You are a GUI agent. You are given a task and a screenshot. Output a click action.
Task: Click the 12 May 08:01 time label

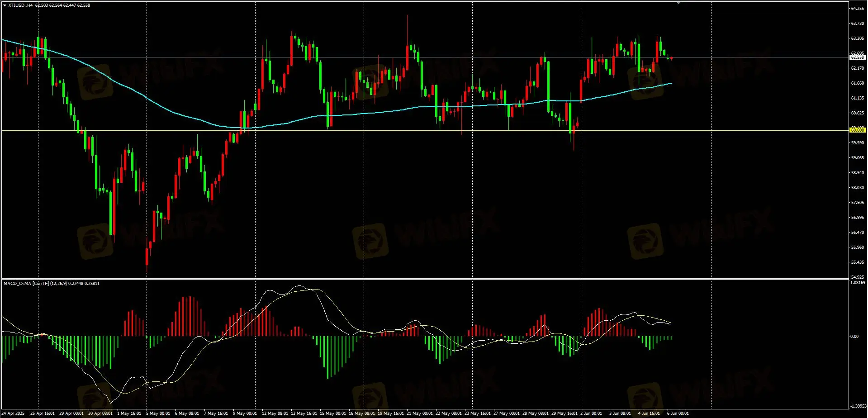pos(275,413)
